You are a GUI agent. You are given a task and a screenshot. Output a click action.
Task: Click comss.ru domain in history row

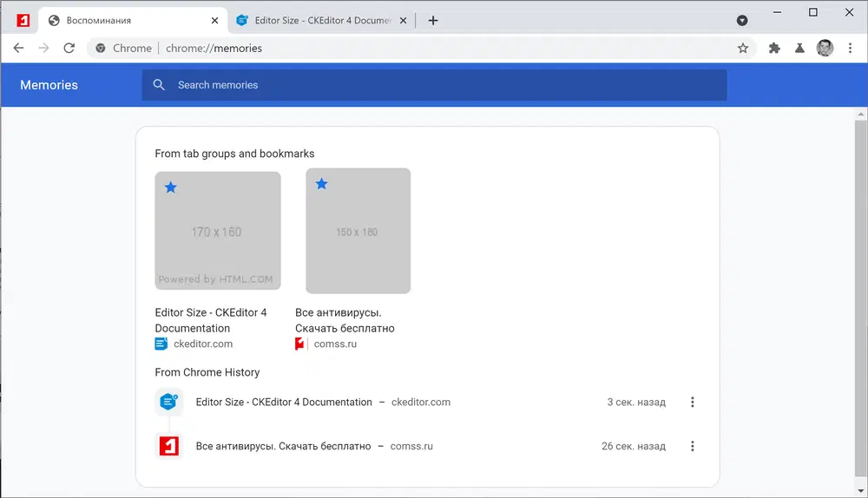tap(411, 446)
